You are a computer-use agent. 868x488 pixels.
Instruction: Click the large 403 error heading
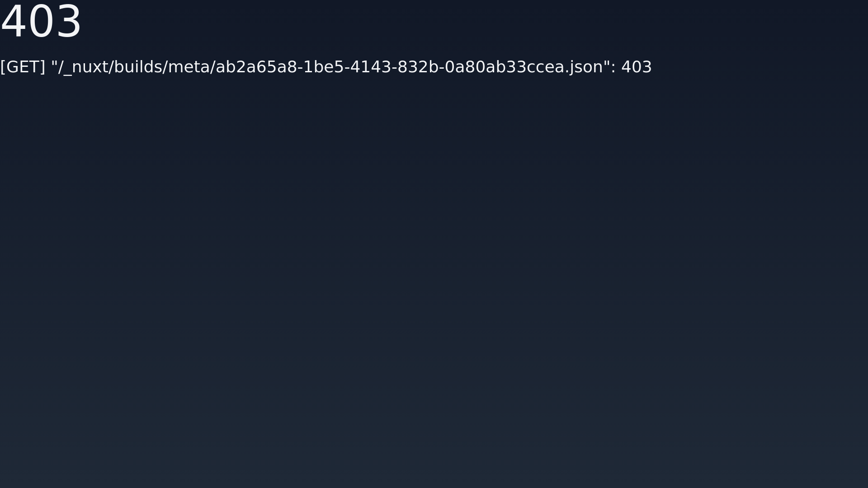tap(41, 21)
